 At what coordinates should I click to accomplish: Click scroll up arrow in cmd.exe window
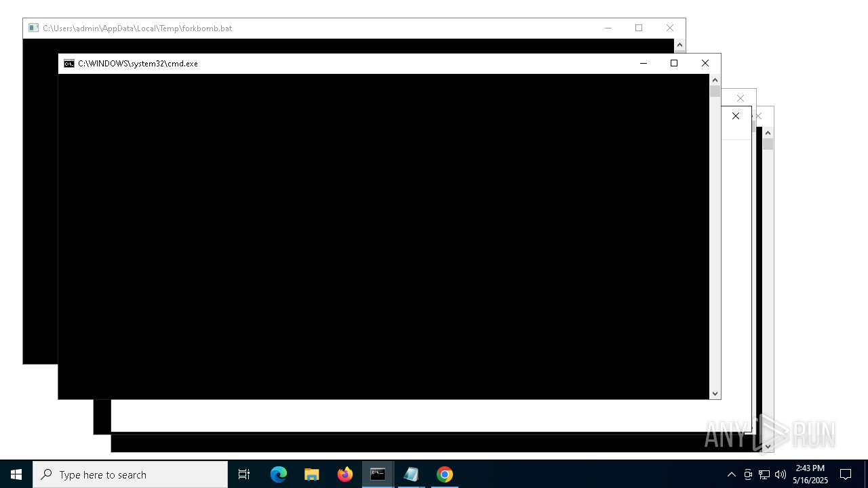715,80
